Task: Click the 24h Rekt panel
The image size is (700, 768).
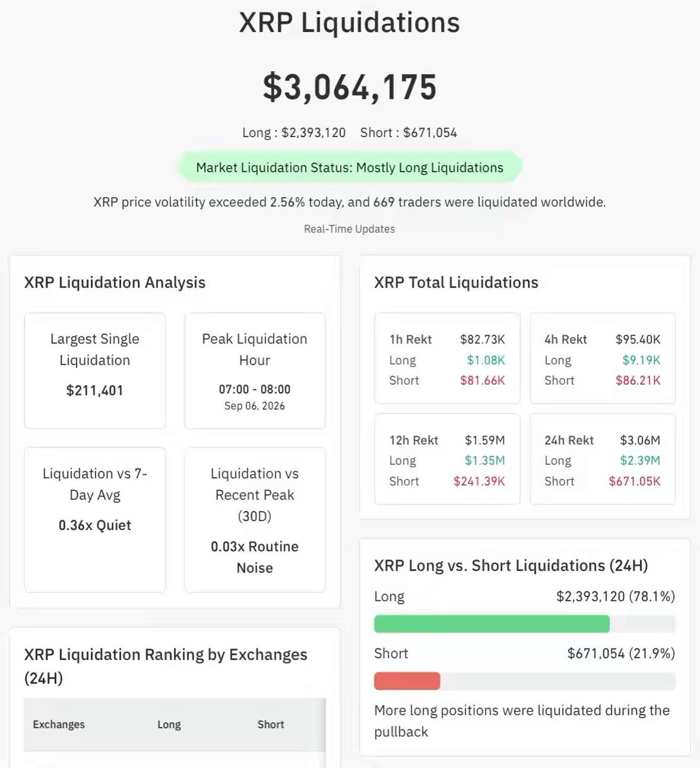Action: 603,460
